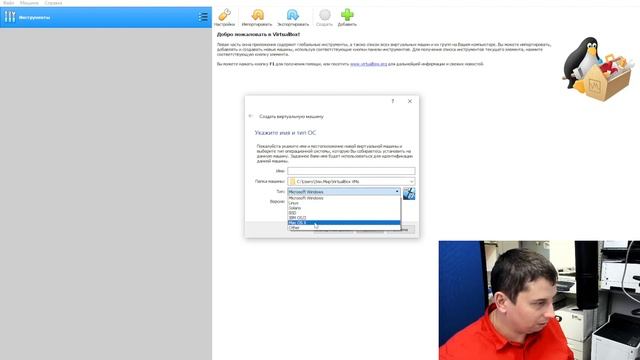Click the Укажите имя и тип ОС heading
The image size is (640, 360).
point(285,133)
